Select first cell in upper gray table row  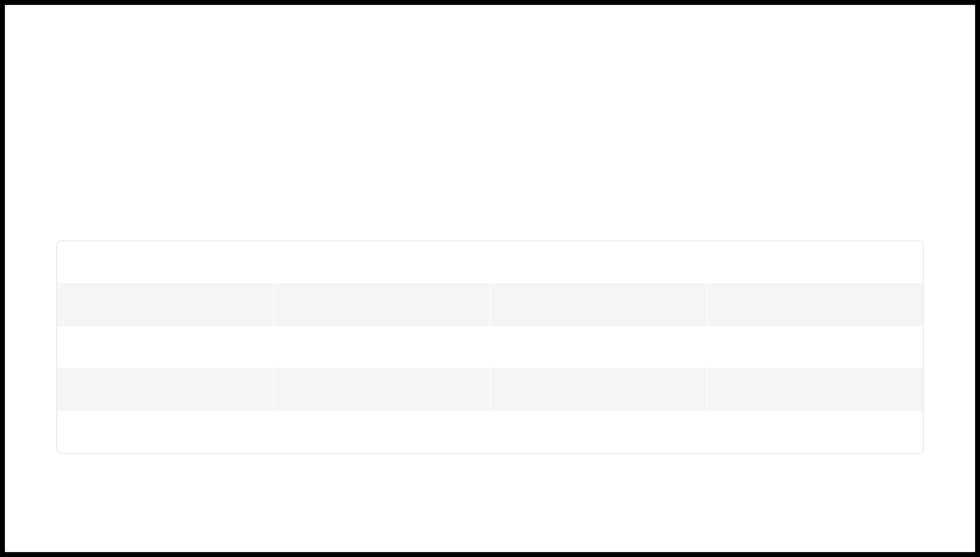click(x=165, y=305)
